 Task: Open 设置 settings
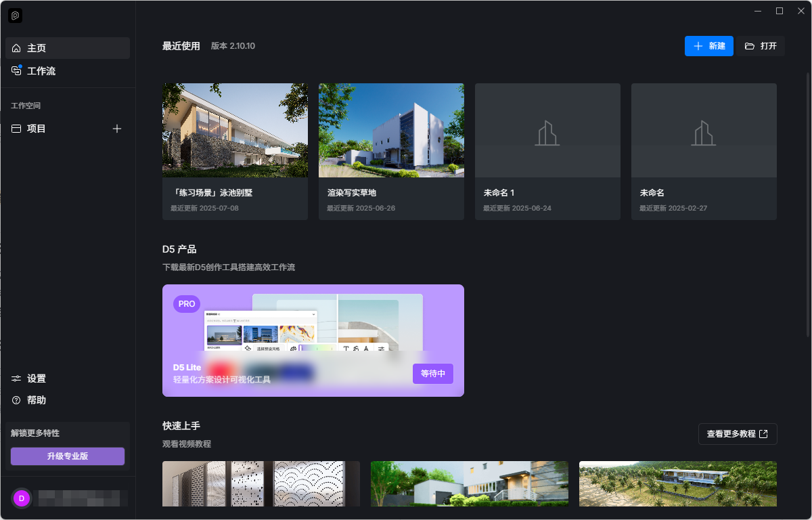pyautogui.click(x=29, y=378)
